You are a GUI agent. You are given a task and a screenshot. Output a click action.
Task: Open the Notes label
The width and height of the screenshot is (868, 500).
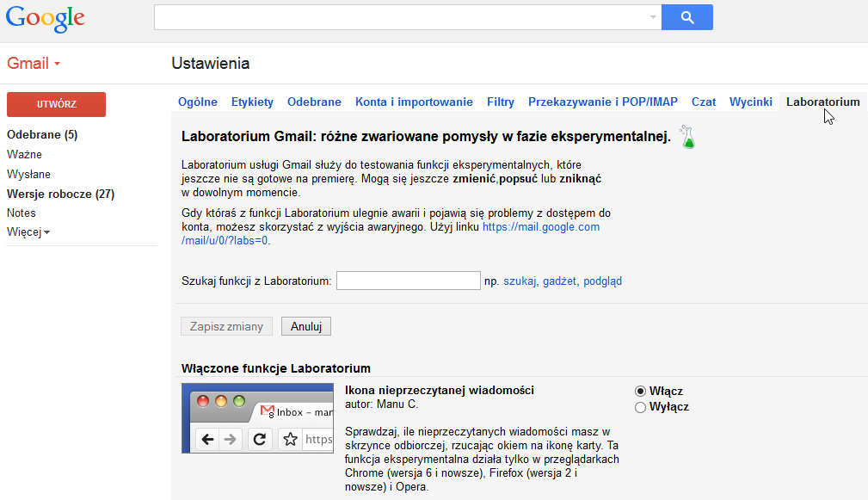coord(21,213)
